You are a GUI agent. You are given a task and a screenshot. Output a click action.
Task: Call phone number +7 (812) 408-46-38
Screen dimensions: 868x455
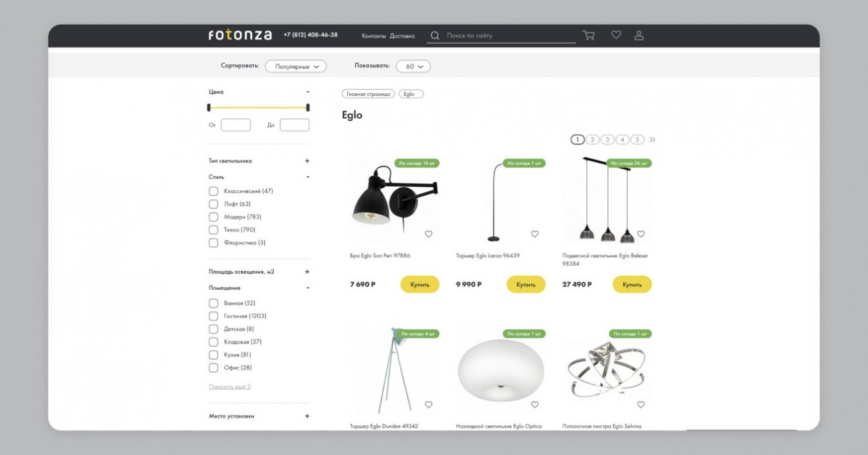pos(310,35)
